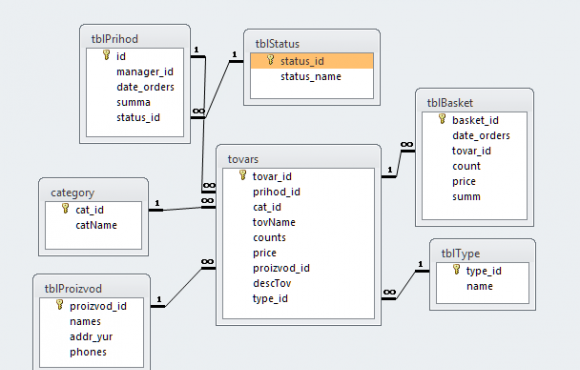Click the key icon next to basket_id

pos(442,118)
